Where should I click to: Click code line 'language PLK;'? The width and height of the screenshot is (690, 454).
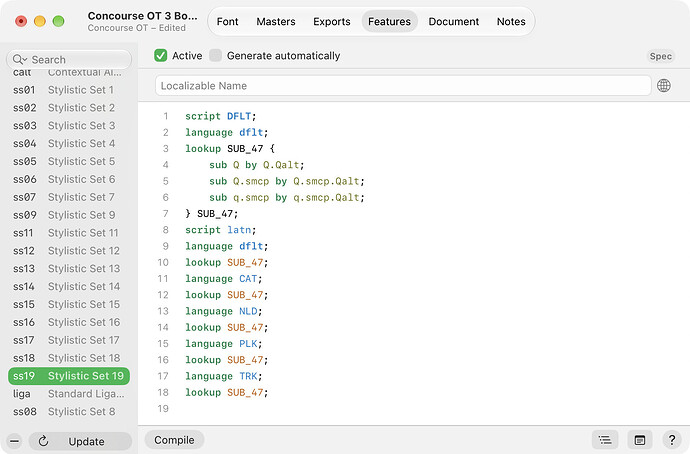224,344
